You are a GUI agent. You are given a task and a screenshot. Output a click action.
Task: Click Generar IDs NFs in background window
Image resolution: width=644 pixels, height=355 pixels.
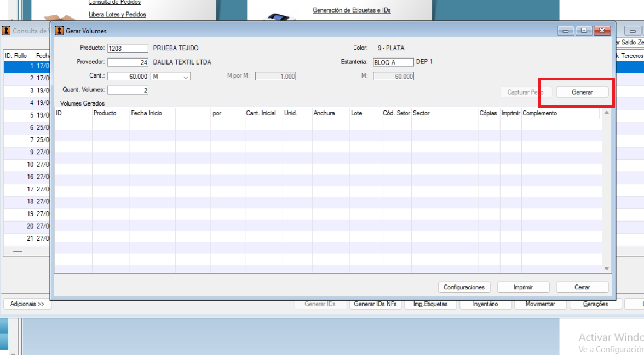(376, 304)
